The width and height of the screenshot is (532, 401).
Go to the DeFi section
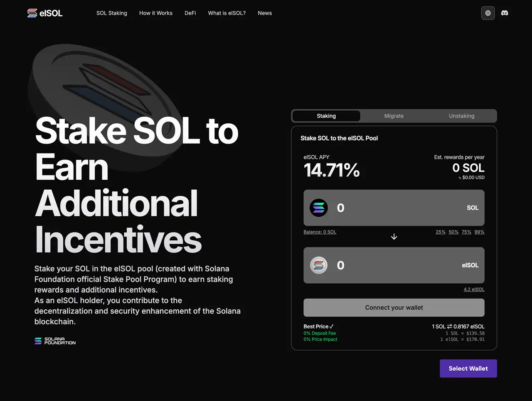190,13
